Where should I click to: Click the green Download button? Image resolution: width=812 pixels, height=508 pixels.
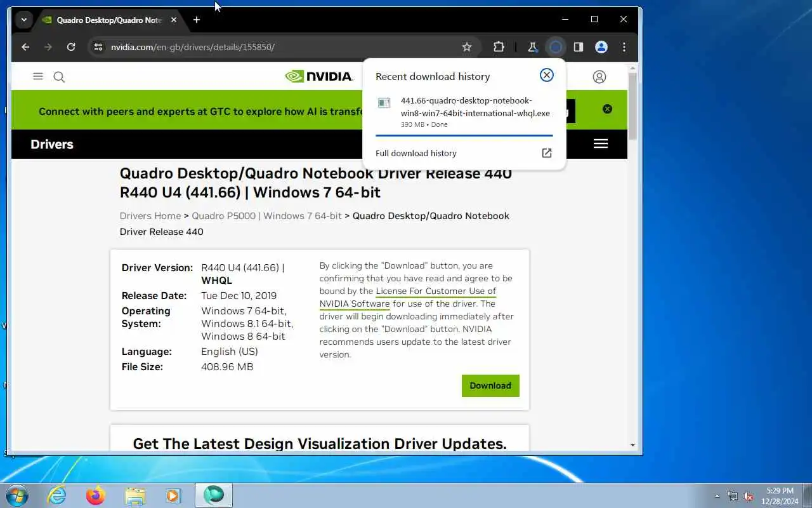coord(490,385)
